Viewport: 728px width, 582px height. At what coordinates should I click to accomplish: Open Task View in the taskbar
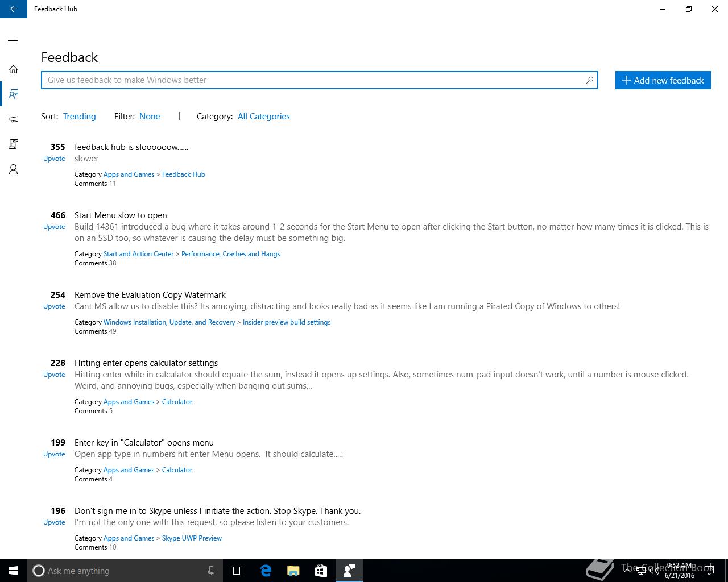coord(237,571)
